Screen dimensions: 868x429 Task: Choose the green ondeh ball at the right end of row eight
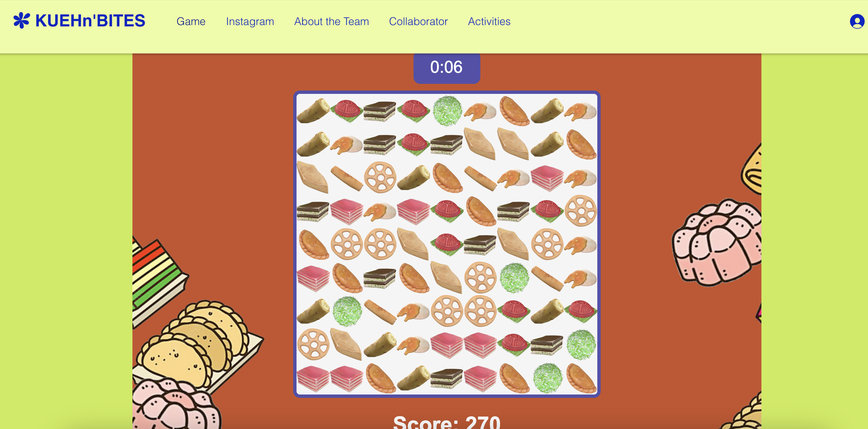click(581, 344)
